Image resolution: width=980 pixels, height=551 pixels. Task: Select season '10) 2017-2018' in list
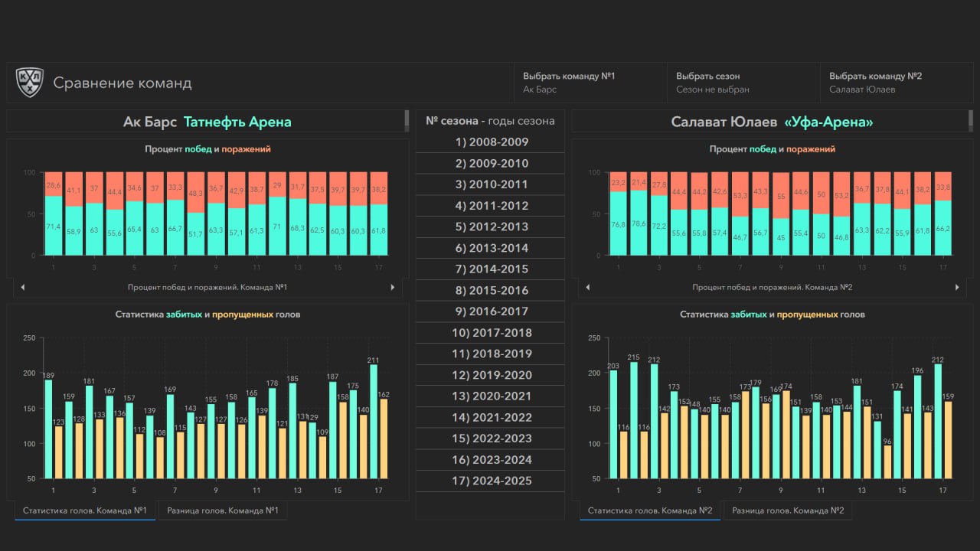pyautogui.click(x=490, y=333)
